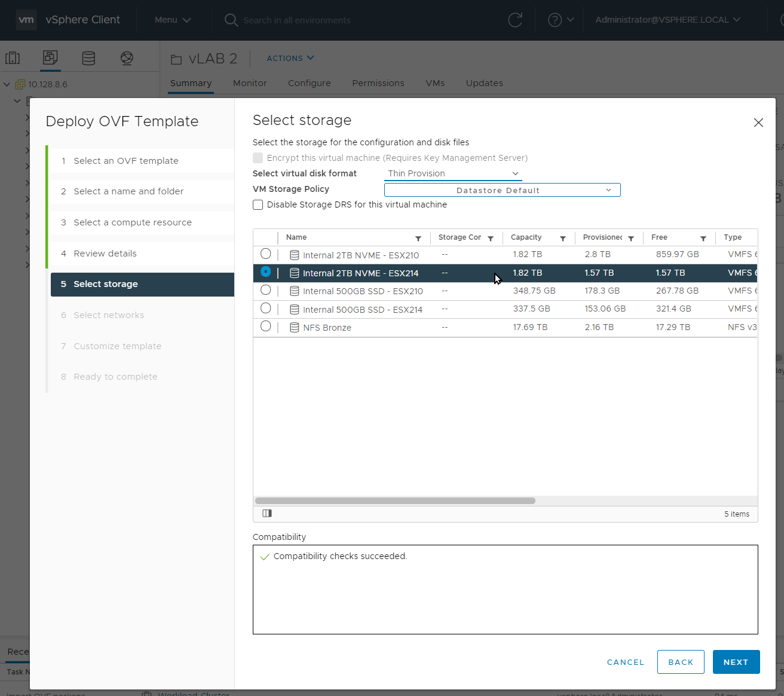The width and height of the screenshot is (784, 696).
Task: Click the NEXT button
Action: (736, 662)
